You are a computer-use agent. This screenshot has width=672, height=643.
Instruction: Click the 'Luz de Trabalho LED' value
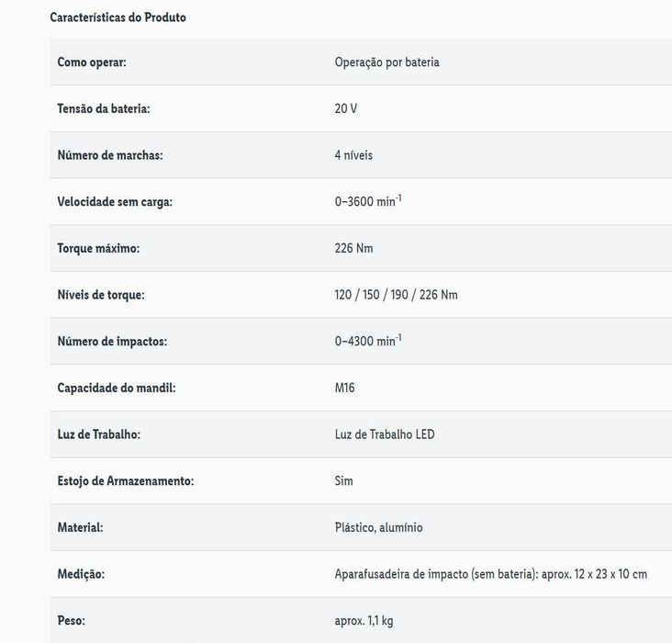point(385,434)
